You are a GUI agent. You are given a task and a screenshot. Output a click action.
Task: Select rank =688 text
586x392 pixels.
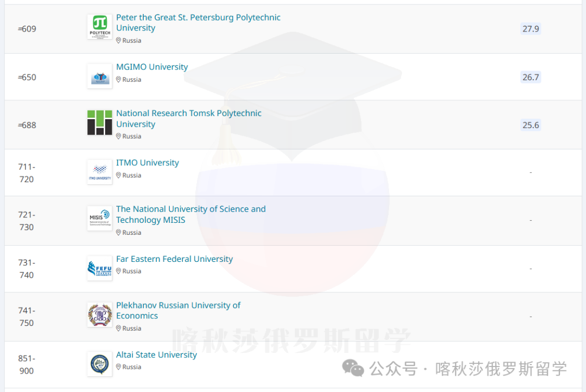[27, 125]
